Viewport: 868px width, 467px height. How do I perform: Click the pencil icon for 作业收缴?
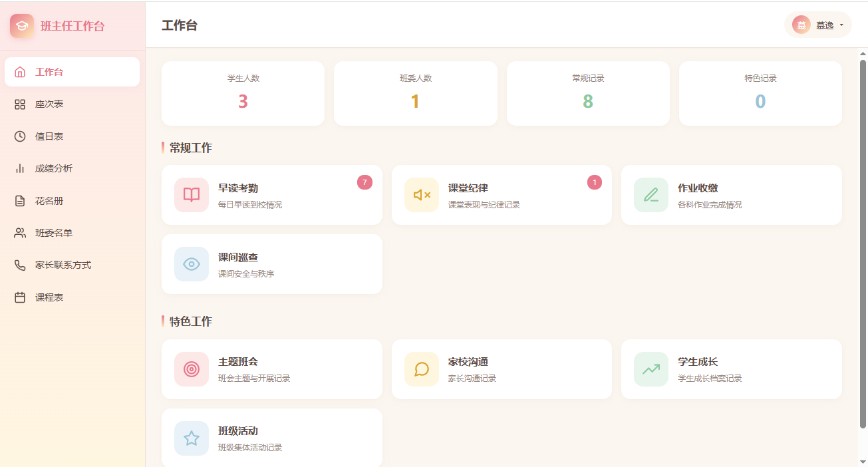(x=651, y=195)
